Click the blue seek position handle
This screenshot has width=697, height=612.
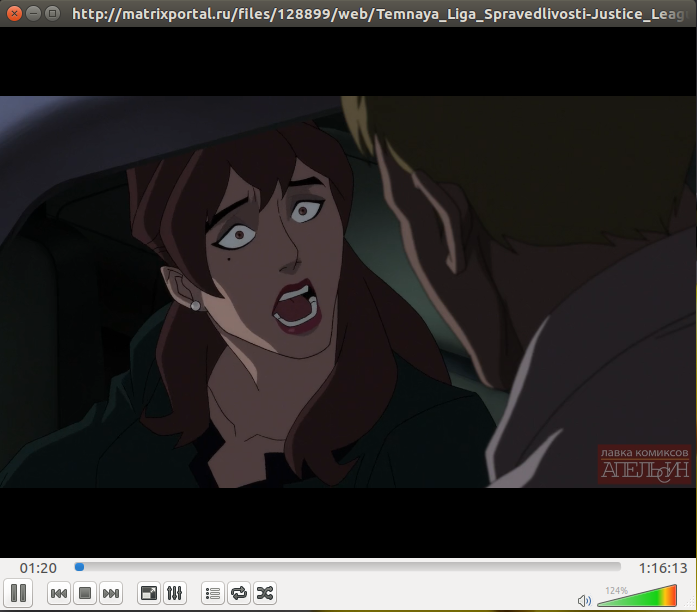(x=80, y=566)
